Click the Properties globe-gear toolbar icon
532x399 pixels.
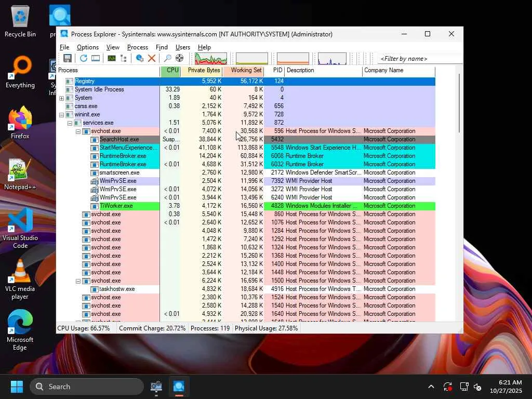139,58
